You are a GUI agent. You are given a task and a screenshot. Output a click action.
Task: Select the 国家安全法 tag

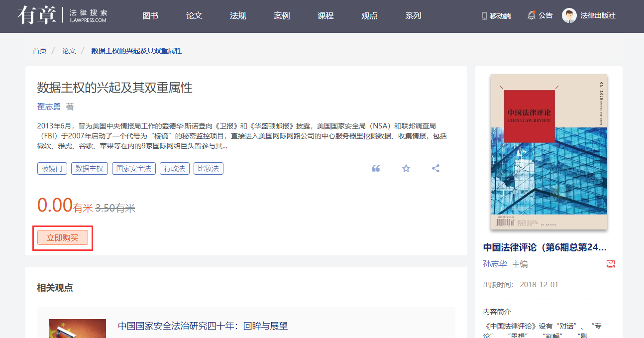point(133,168)
